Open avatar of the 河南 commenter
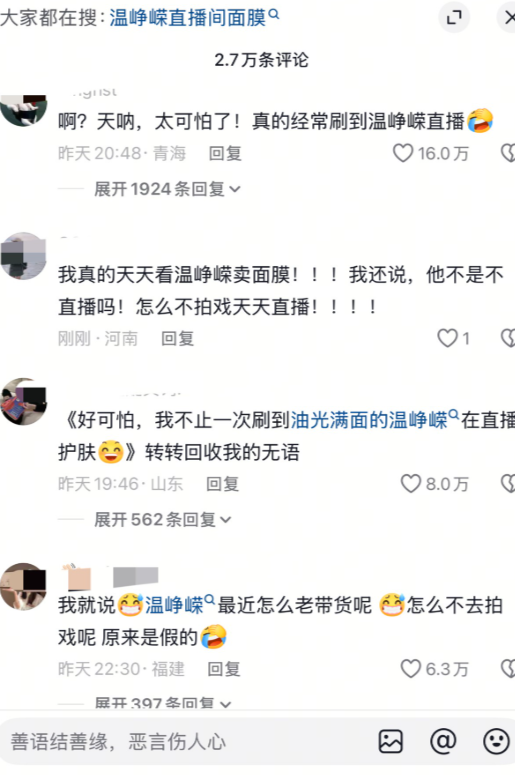 pyautogui.click(x=23, y=256)
